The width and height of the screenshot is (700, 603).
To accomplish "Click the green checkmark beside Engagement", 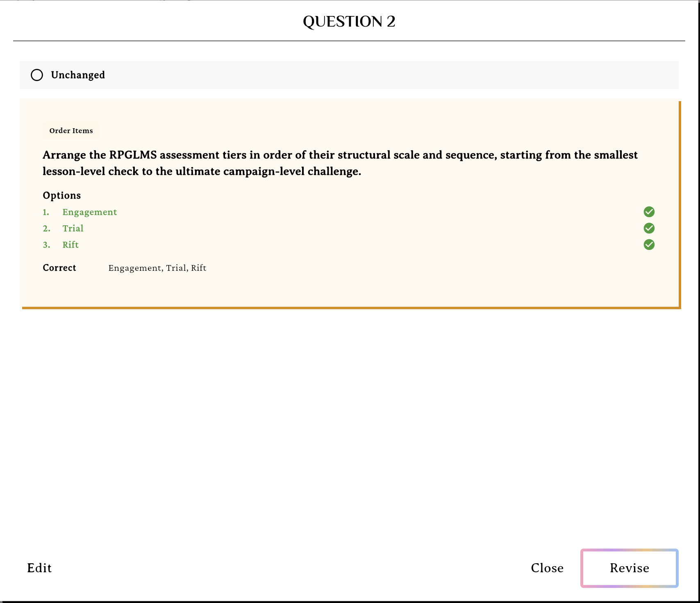I will click(x=649, y=212).
